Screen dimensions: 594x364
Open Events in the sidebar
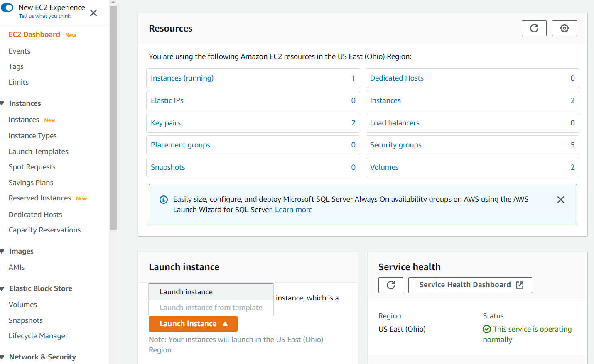click(x=20, y=51)
